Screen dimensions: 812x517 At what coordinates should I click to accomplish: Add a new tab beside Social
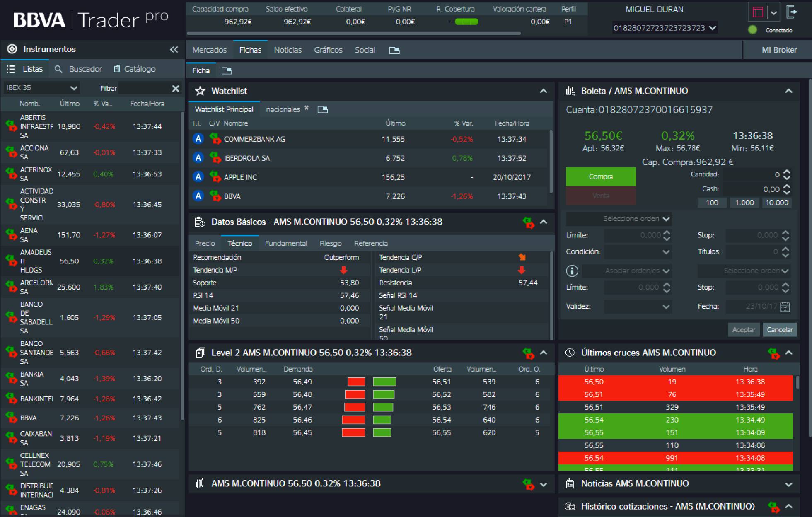[x=394, y=50]
